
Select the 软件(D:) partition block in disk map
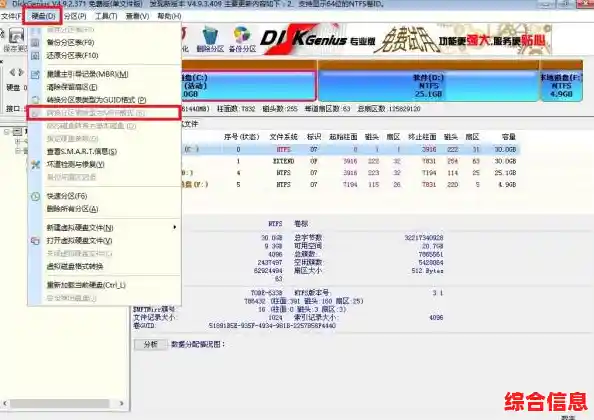click(x=428, y=86)
